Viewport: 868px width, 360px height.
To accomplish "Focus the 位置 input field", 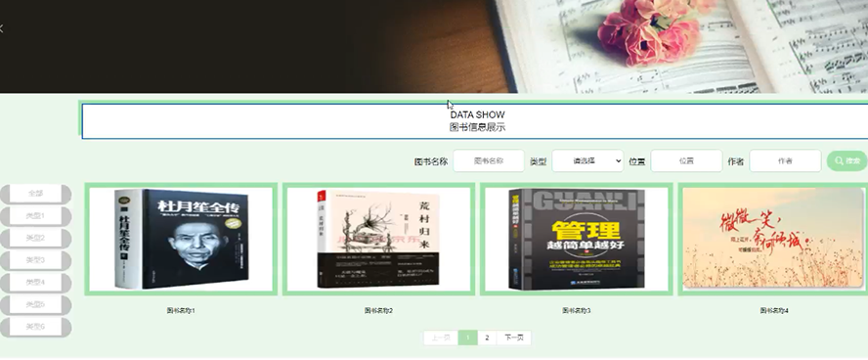I will pyautogui.click(x=686, y=161).
